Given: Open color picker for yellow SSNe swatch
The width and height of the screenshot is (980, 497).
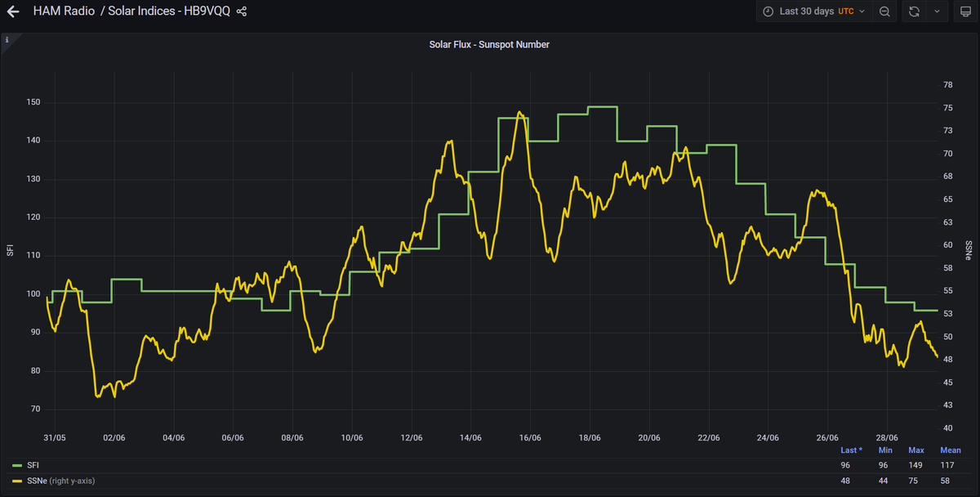Looking at the screenshot, I should click(x=18, y=481).
